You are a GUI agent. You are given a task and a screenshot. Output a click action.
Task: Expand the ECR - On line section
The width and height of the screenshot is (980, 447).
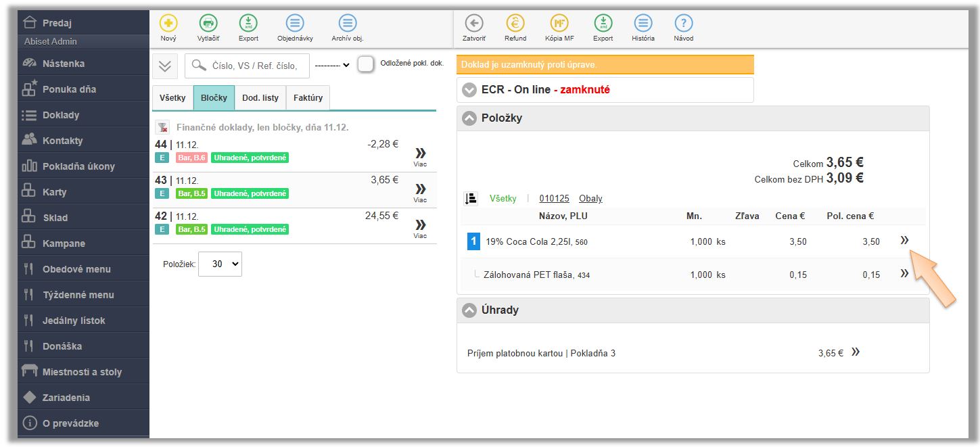[x=469, y=90]
